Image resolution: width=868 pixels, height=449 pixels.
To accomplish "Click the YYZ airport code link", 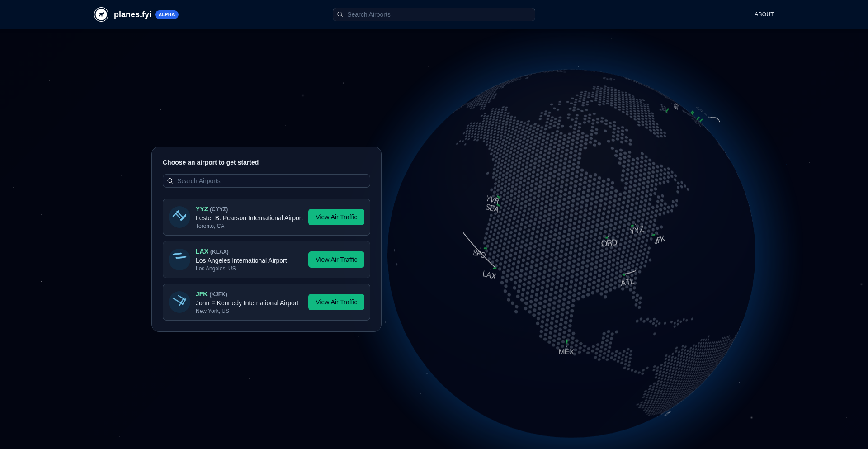I will (202, 209).
